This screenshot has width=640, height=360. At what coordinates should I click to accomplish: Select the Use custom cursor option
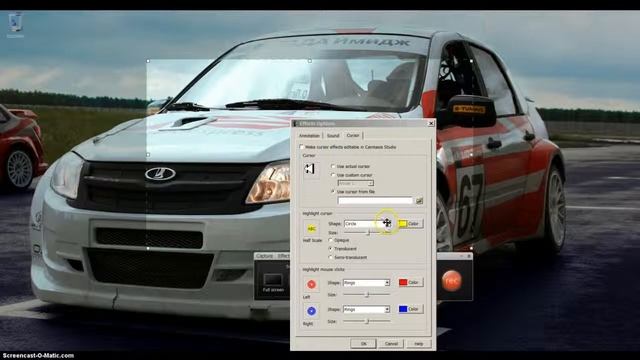tap(333, 175)
